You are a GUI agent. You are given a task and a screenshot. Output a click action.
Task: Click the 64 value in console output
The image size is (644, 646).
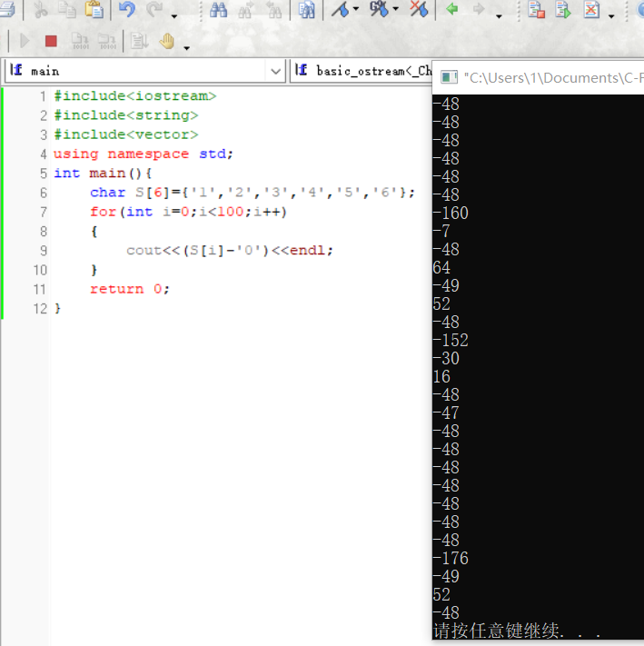(441, 268)
